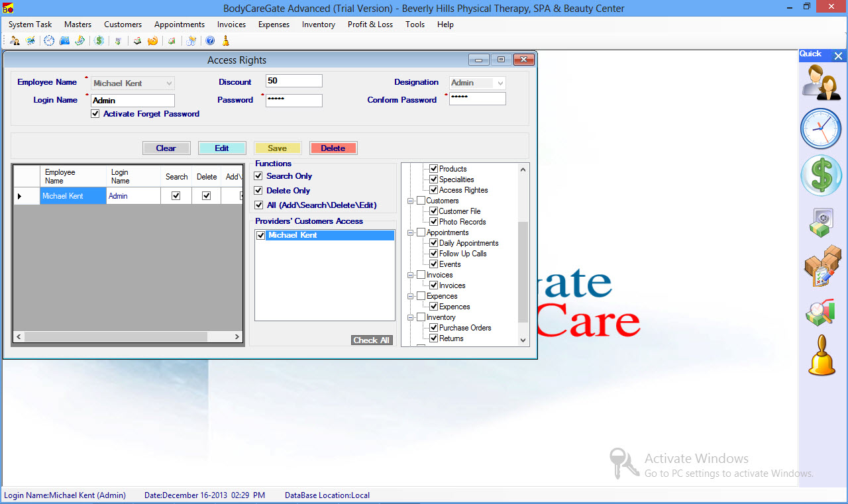Click the golden bell icon in Quick panel
This screenshot has width=848, height=504.
821,356
